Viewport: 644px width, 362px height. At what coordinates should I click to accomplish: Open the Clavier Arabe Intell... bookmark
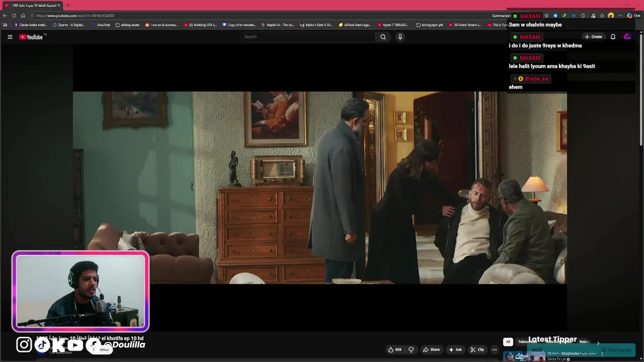coord(31,25)
